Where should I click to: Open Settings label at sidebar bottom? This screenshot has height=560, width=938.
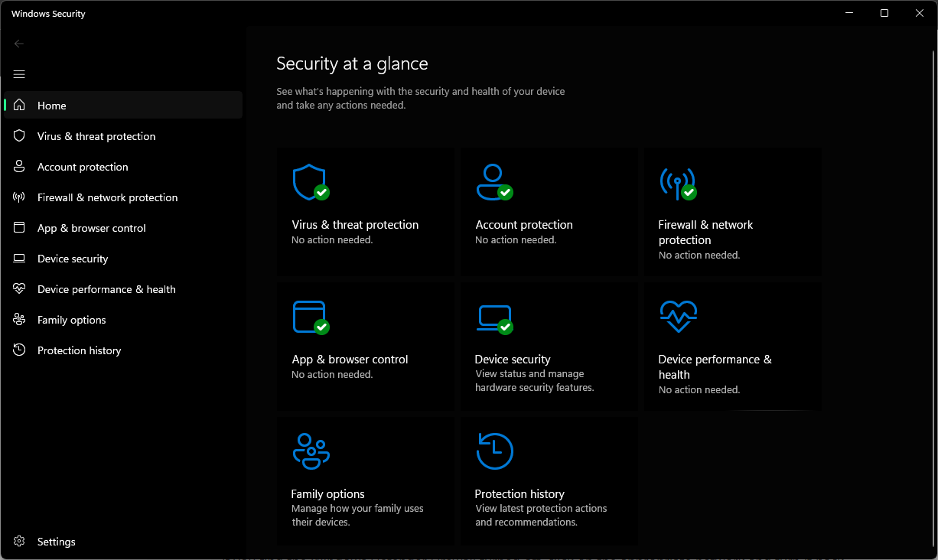(x=57, y=542)
